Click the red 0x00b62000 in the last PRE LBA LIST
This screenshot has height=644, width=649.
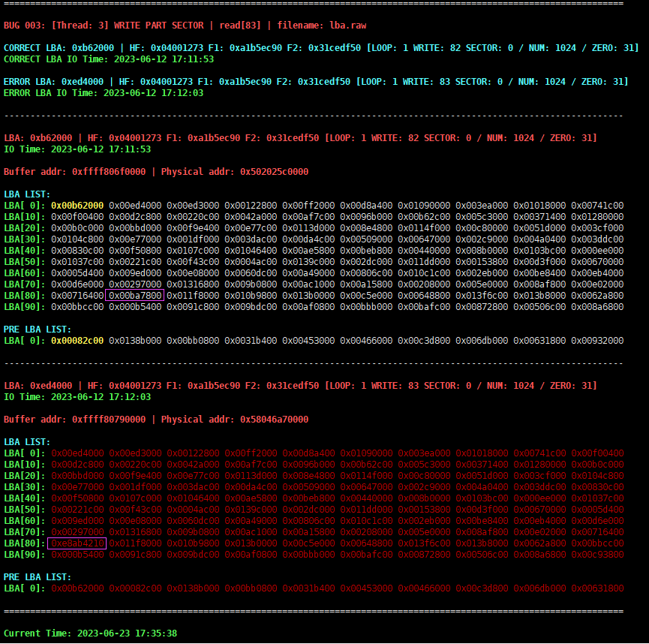(x=77, y=588)
